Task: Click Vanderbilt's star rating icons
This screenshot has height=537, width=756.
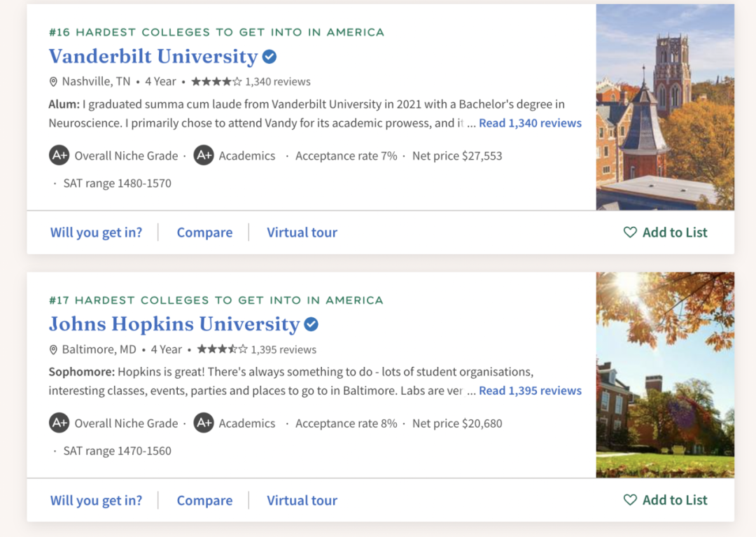Action: coord(216,81)
